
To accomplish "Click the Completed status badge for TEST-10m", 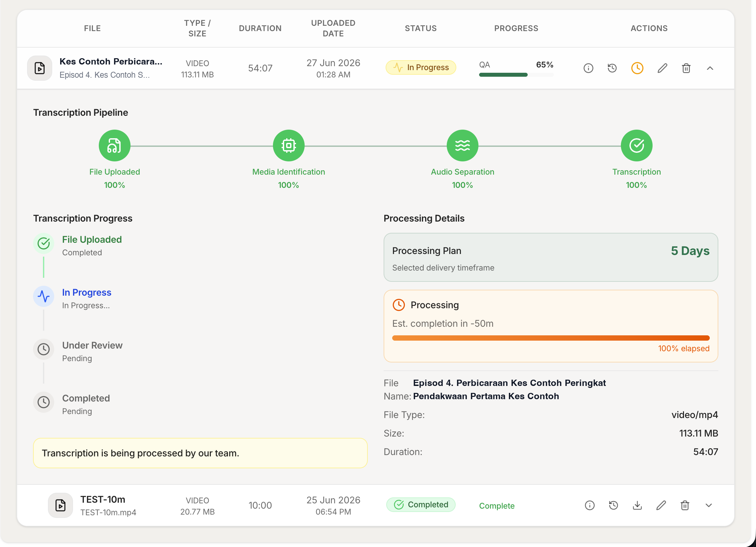I will pyautogui.click(x=421, y=505).
